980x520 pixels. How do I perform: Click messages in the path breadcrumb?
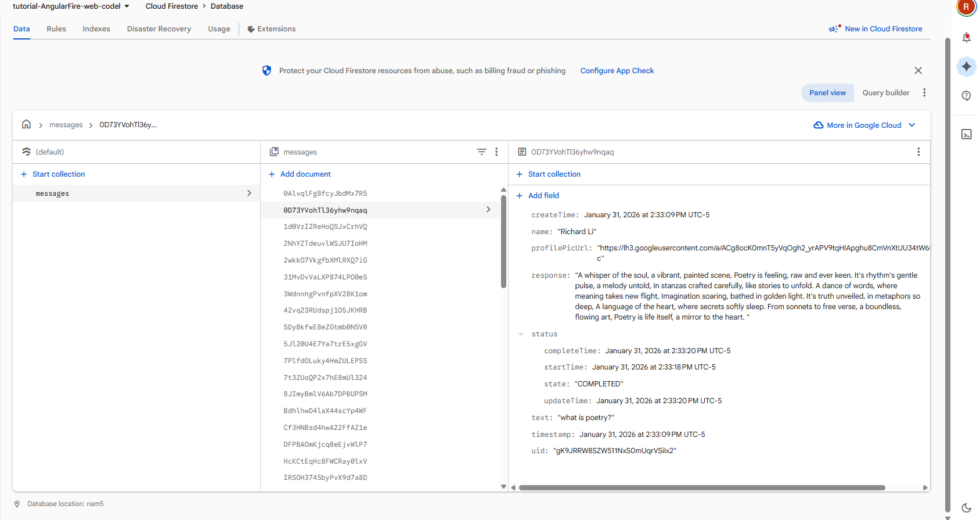pyautogui.click(x=66, y=125)
